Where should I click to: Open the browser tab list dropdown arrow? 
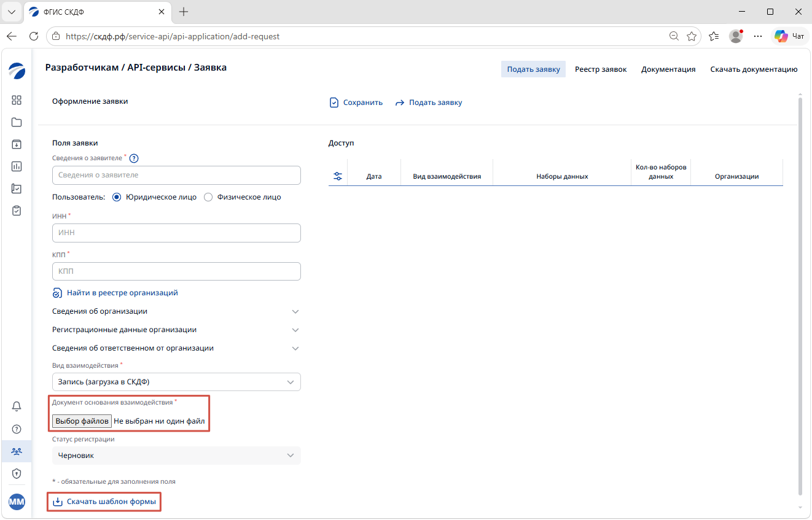click(x=11, y=12)
